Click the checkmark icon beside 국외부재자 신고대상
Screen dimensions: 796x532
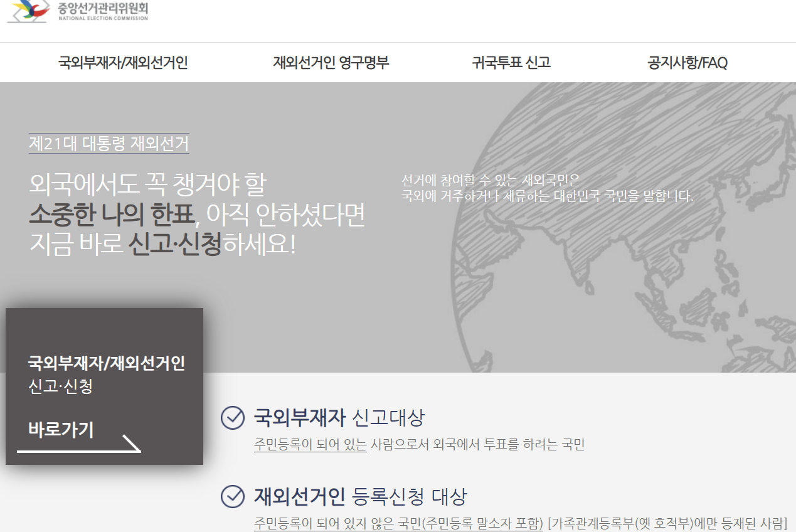[233, 418]
